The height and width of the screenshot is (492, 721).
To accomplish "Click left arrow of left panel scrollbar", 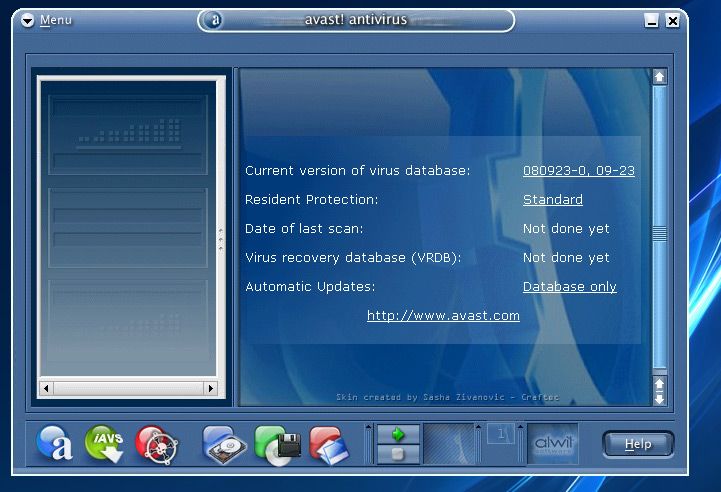I will (x=46, y=389).
